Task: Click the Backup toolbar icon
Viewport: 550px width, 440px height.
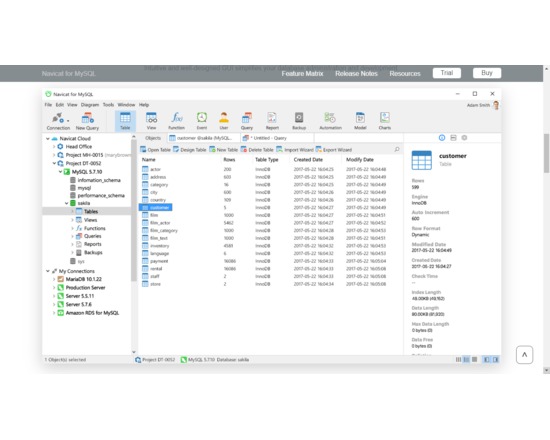Action: (299, 121)
